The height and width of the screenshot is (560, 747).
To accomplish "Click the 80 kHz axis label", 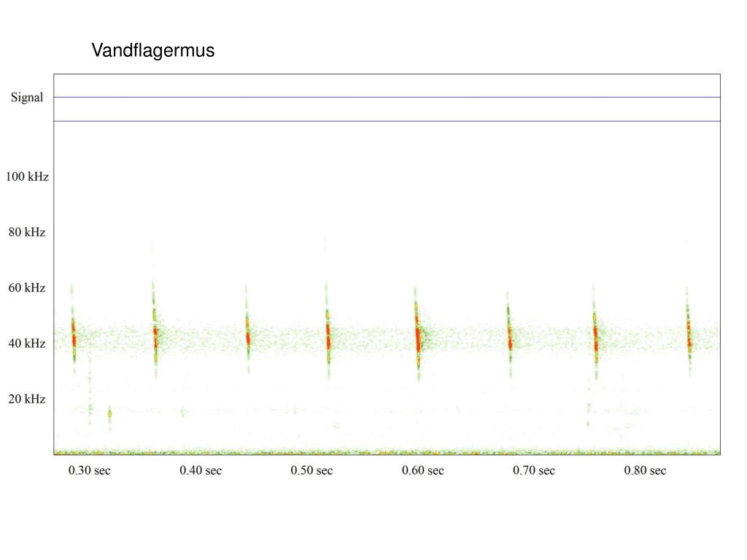I will 27,233.
